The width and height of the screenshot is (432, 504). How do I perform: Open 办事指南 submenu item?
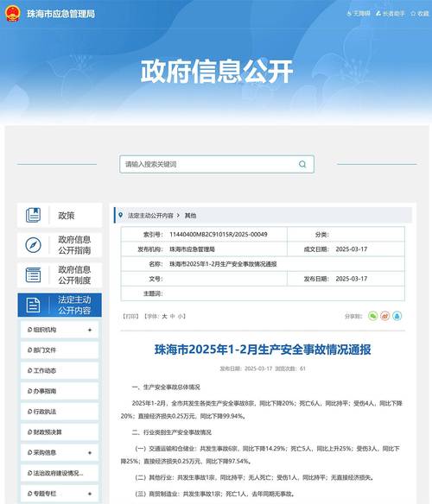[60, 391]
